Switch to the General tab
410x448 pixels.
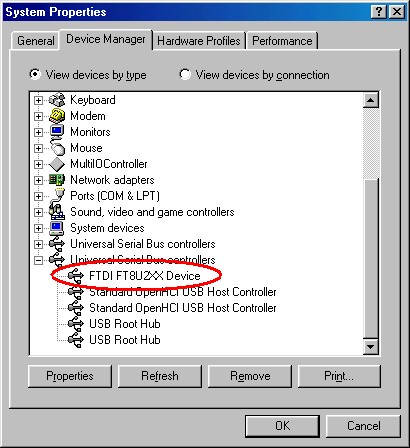click(x=36, y=41)
